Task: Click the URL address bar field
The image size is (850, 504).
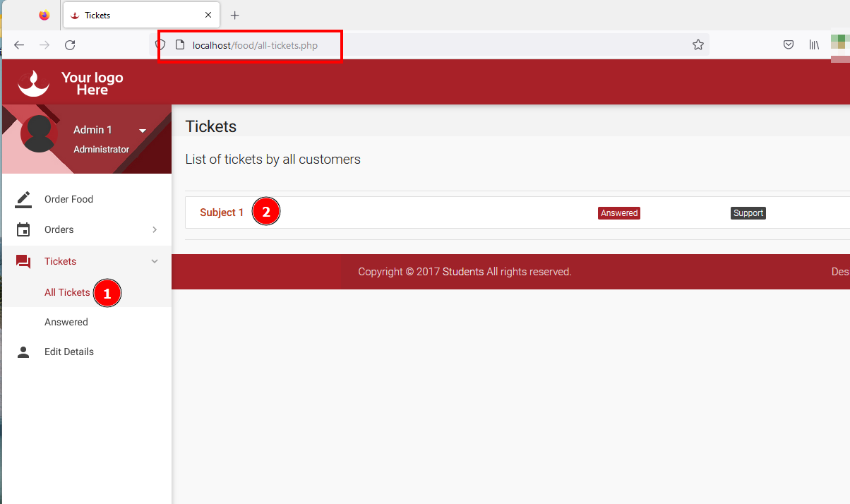Action: (424, 45)
